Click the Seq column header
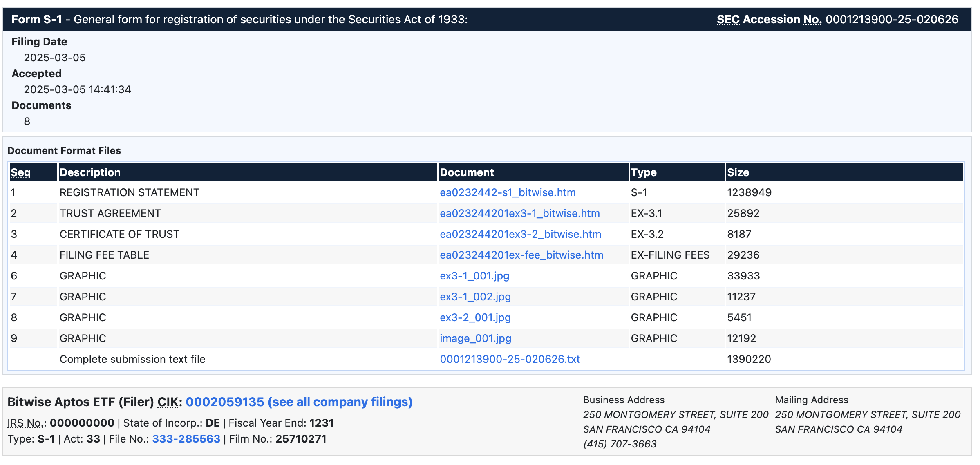The height and width of the screenshot is (465, 980). click(x=20, y=172)
